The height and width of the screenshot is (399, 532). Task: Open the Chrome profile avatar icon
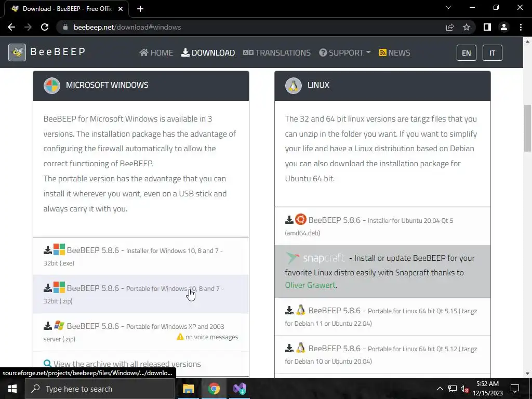pyautogui.click(x=504, y=27)
